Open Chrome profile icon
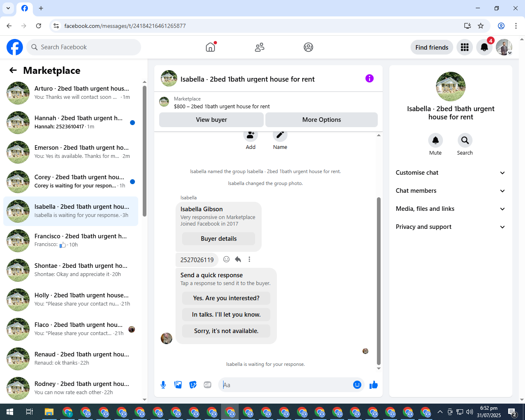 [501, 26]
